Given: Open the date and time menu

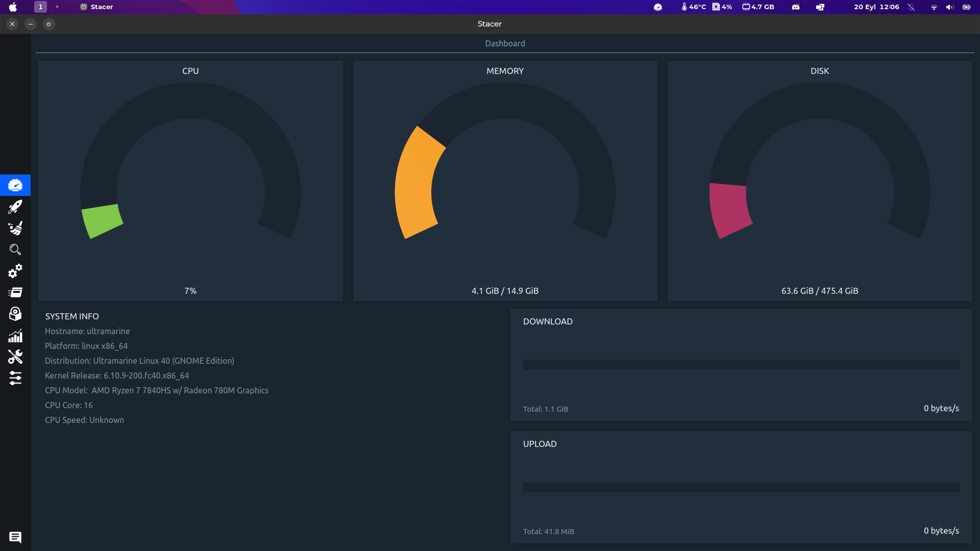Looking at the screenshot, I should (876, 7).
